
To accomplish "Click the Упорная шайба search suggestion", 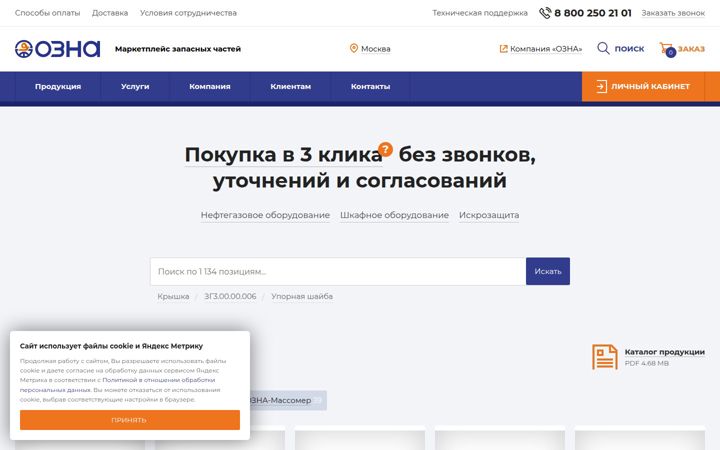I will pyautogui.click(x=302, y=297).
